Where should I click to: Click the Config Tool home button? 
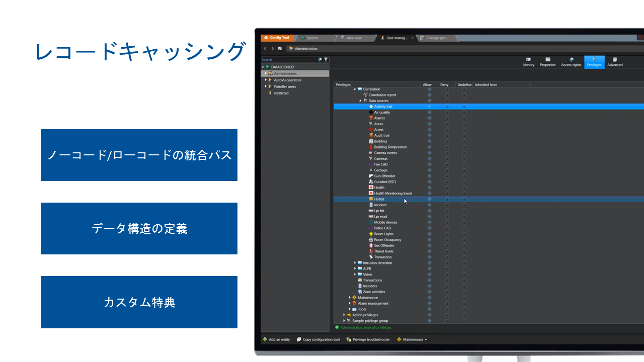[277, 38]
